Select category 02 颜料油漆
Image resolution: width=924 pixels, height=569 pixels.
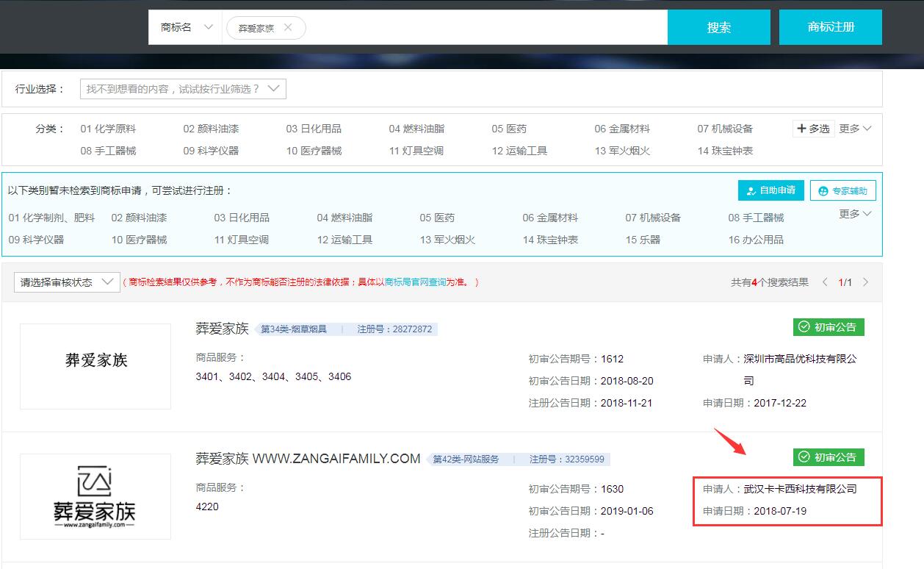tap(211, 129)
